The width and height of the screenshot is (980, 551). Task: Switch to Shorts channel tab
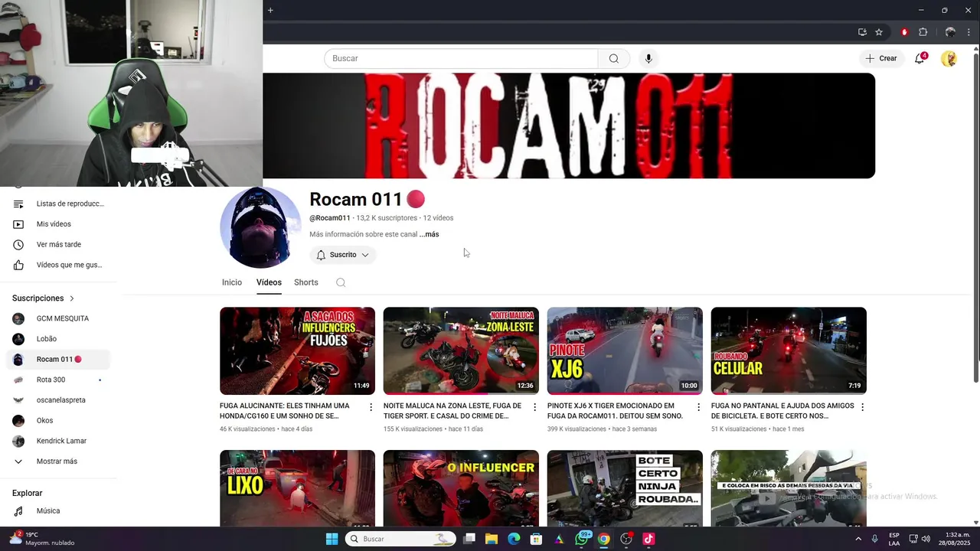click(306, 282)
